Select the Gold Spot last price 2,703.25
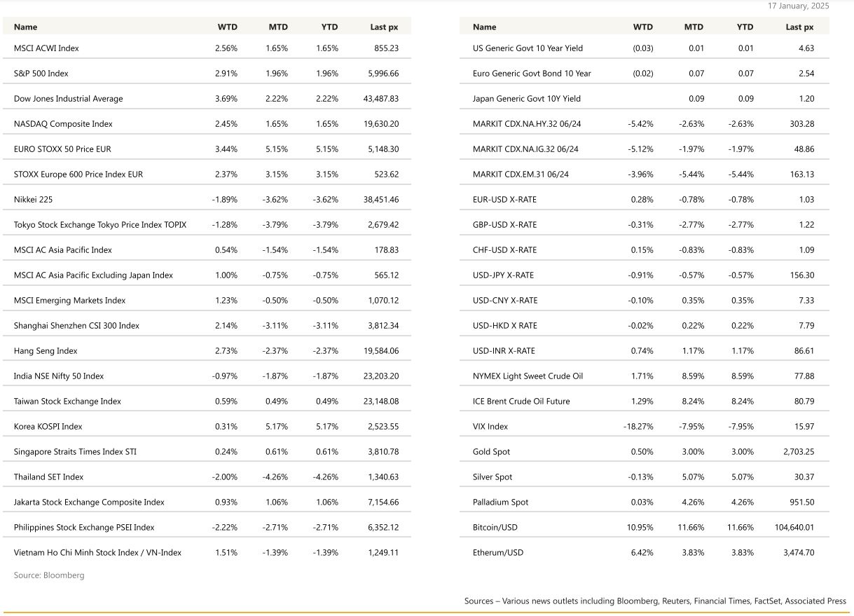The height and width of the screenshot is (616, 854). (799, 452)
